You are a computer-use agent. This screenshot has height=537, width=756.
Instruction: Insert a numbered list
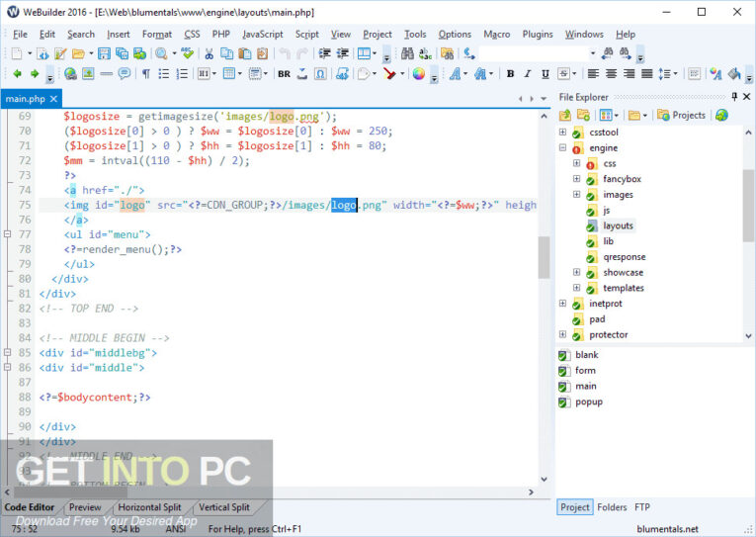tap(182, 74)
